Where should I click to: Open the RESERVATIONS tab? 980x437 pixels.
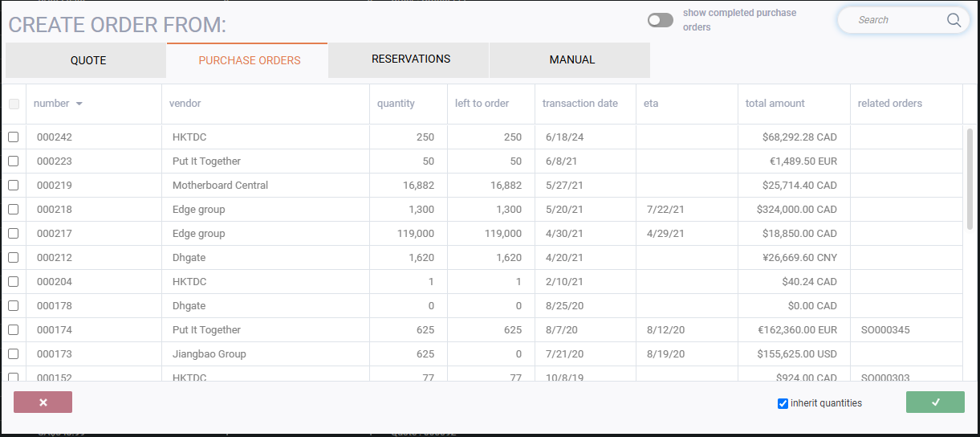point(409,60)
